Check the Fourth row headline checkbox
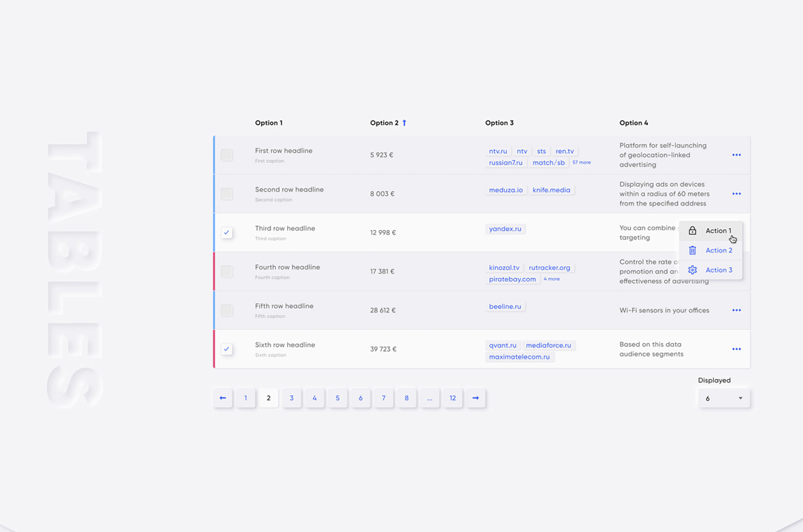The width and height of the screenshot is (803, 532). coord(227,272)
